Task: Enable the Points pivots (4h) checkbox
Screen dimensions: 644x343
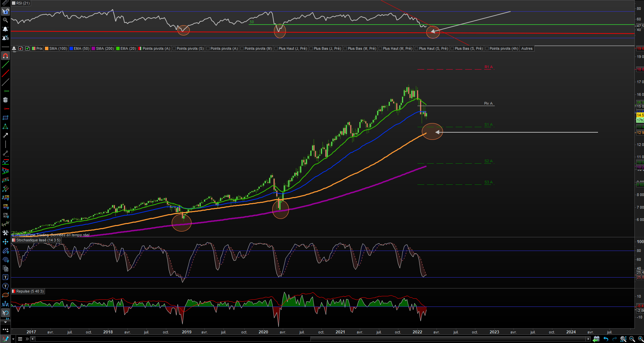Action: [487, 48]
